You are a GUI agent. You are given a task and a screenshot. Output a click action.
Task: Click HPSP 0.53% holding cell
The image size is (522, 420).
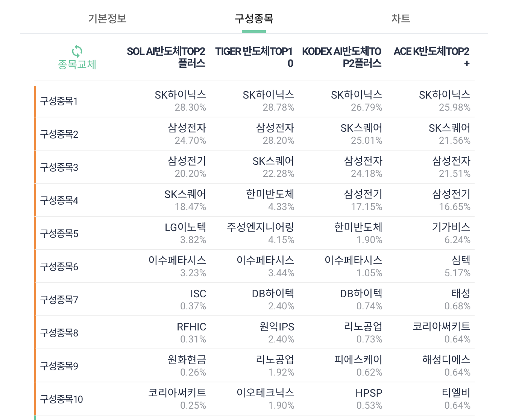369,399
